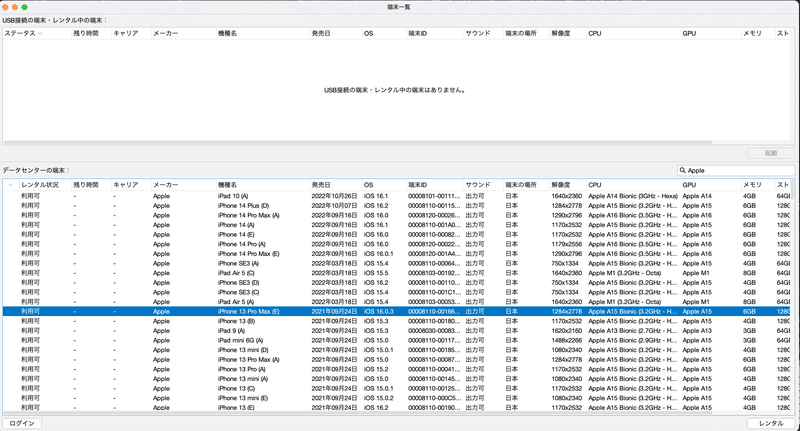Select the iPad Air 5 (C) row
Screen dimensions: 800x431
tap(396, 273)
